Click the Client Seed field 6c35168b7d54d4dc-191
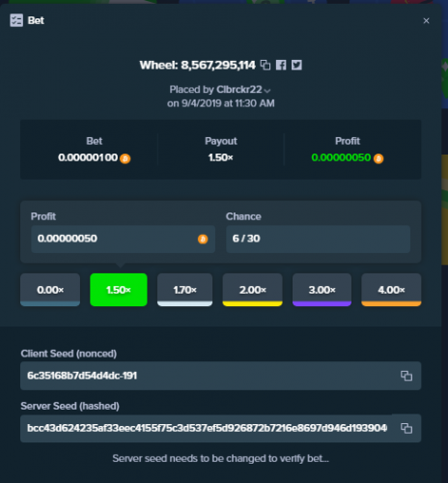Viewport: 448px width, 483px height. (x=220, y=376)
